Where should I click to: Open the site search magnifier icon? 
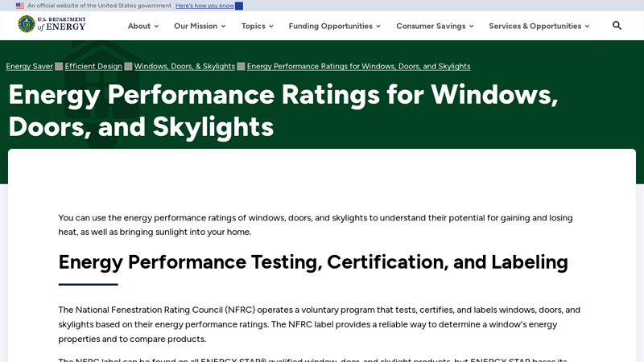[x=617, y=26]
